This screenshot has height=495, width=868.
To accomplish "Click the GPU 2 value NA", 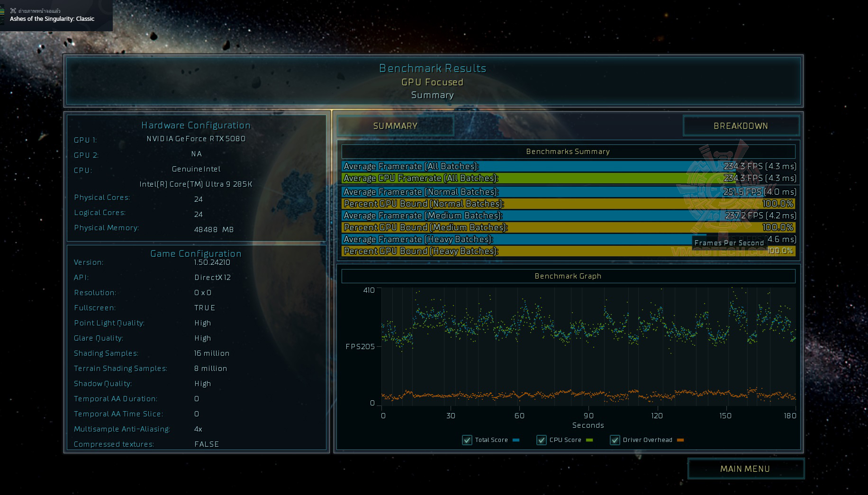I will 197,154.
